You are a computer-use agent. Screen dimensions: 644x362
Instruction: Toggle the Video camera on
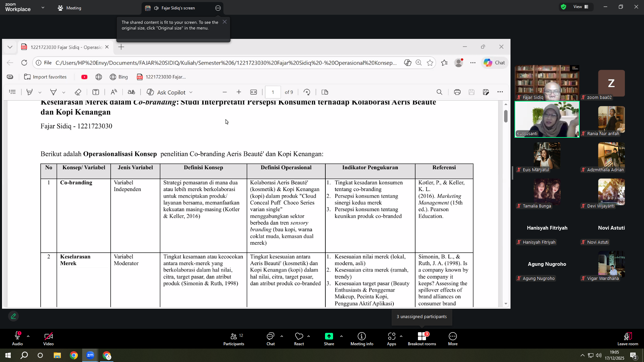(48, 339)
